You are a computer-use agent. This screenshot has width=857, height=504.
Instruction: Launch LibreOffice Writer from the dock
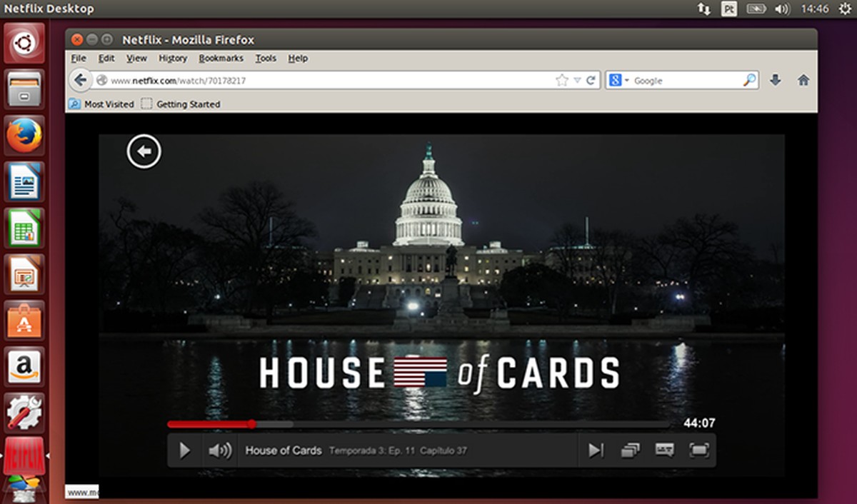point(24,182)
